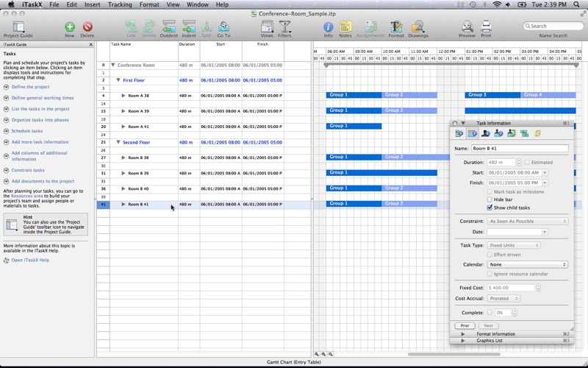Viewport: 588px width, 368px height.
Task: Click the Gantt chart horizontal scrollbar
Action: click(453, 354)
